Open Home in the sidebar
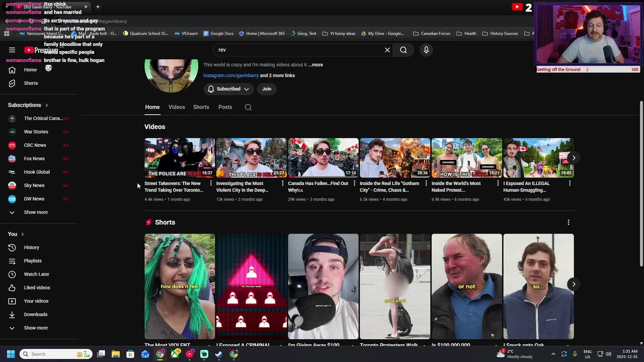 click(30, 70)
